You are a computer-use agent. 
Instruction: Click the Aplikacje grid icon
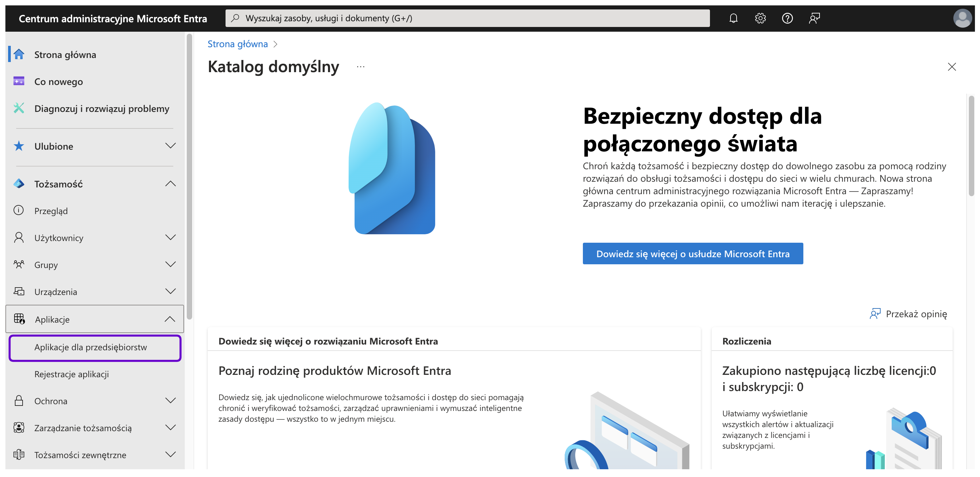[x=20, y=319]
